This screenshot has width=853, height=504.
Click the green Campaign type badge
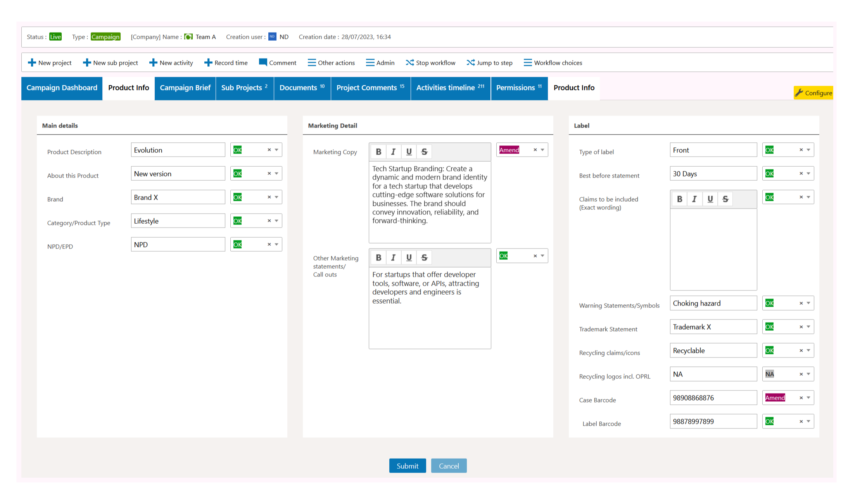click(105, 37)
